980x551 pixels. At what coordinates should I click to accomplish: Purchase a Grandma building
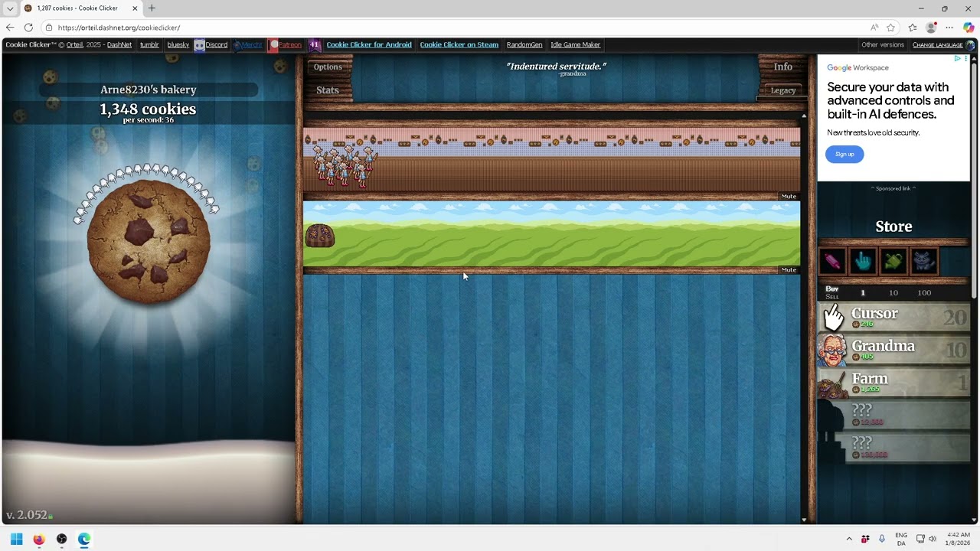point(893,350)
